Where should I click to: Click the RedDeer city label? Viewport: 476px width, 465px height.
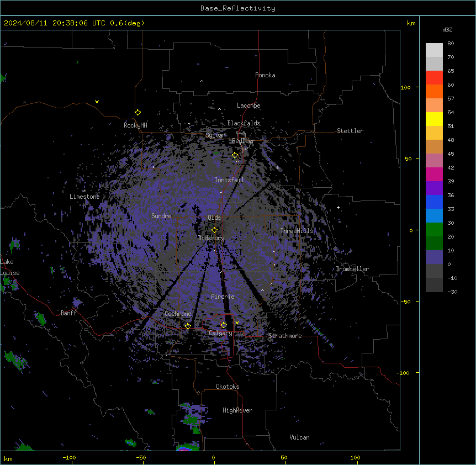coord(243,141)
